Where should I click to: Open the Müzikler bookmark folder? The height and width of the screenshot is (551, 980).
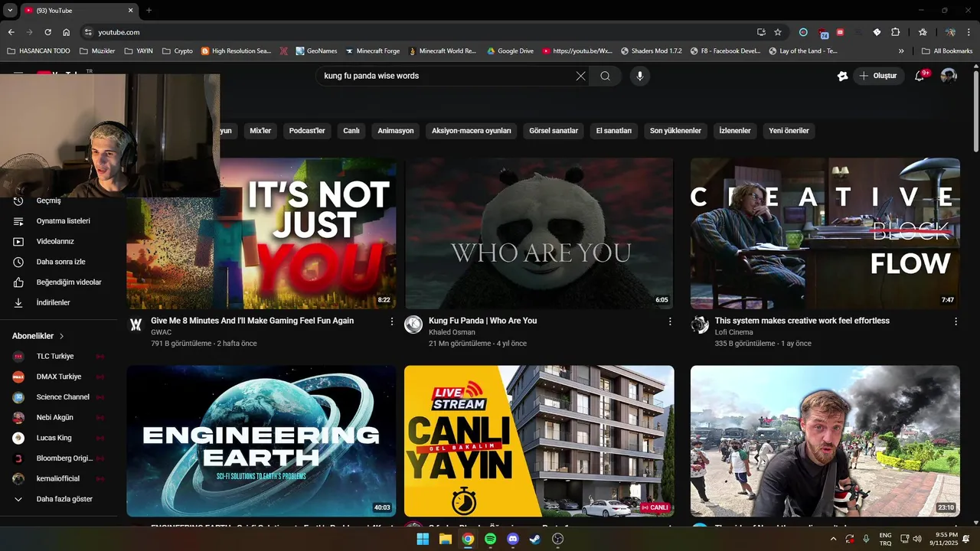97,51
